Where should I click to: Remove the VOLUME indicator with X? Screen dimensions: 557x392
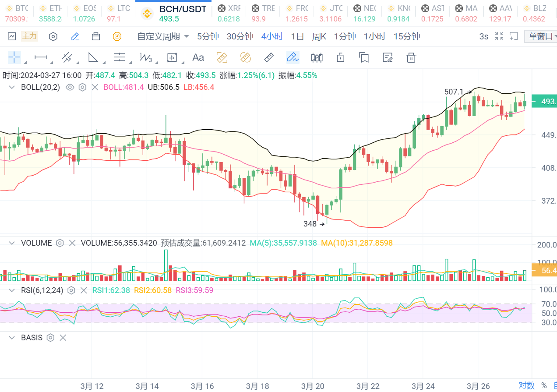point(72,243)
